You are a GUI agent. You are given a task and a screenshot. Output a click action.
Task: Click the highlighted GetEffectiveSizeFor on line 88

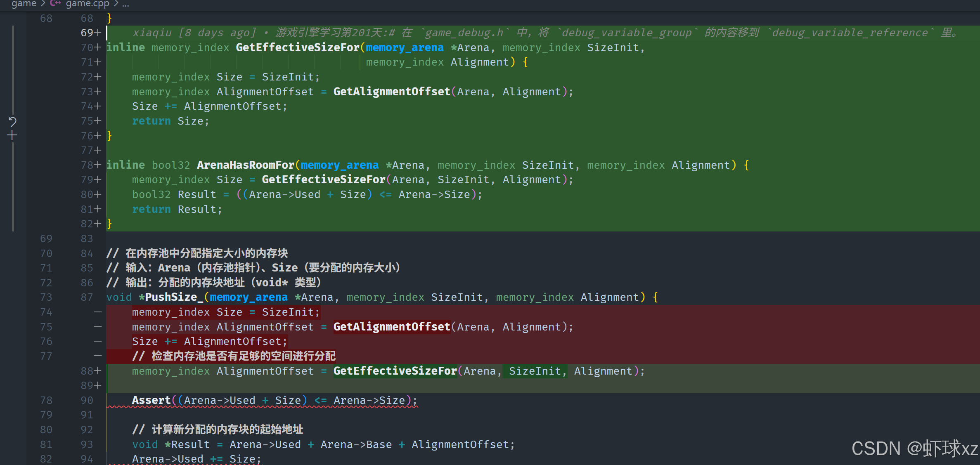(x=395, y=371)
